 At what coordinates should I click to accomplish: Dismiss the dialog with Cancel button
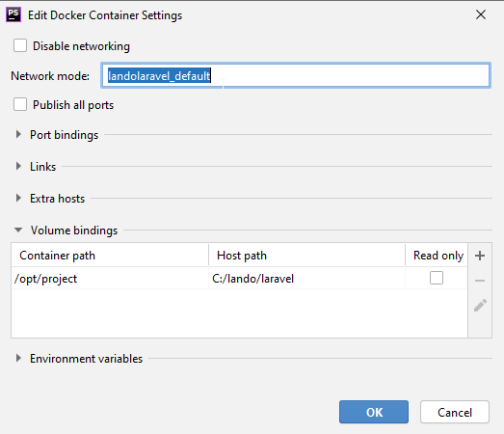tap(455, 412)
